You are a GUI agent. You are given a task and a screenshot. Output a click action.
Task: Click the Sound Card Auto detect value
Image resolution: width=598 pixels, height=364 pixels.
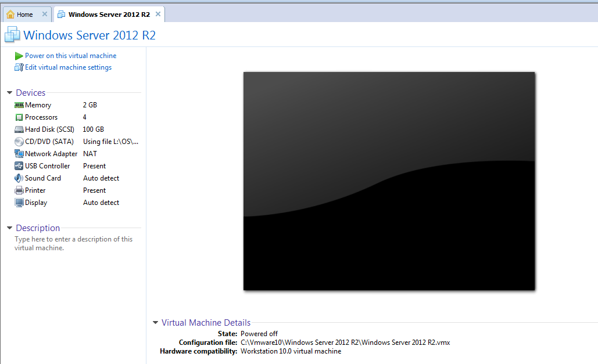101,178
